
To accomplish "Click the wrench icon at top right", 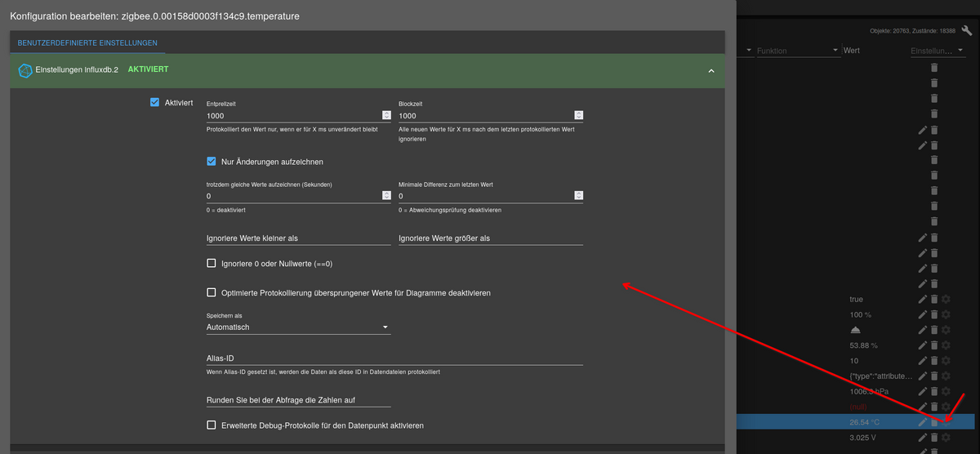I will 966,30.
